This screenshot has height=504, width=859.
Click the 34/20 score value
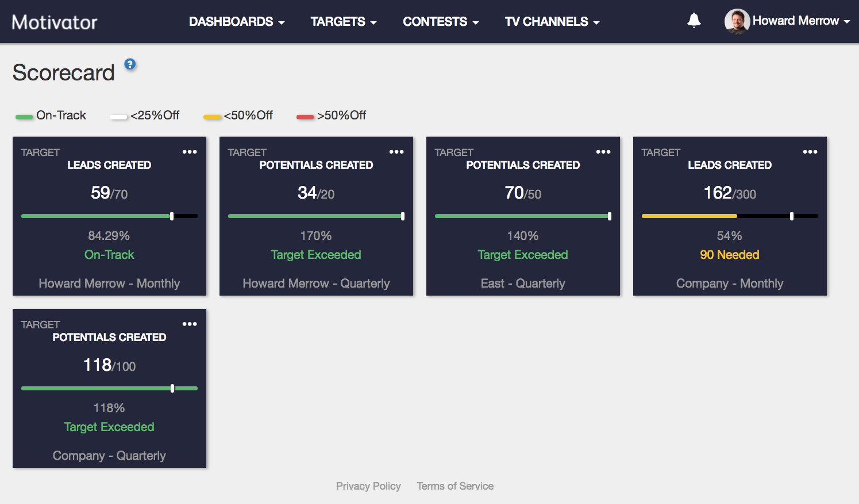[316, 193]
